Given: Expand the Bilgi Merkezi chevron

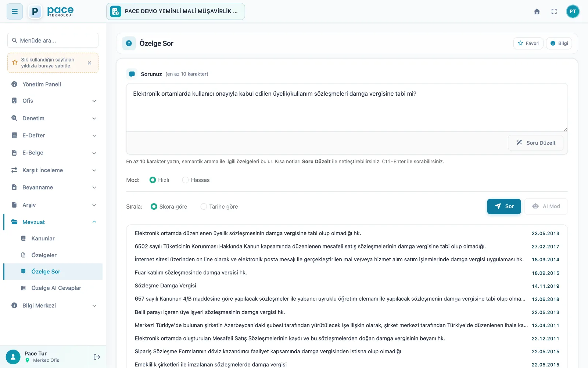Looking at the screenshot, I should (x=94, y=306).
